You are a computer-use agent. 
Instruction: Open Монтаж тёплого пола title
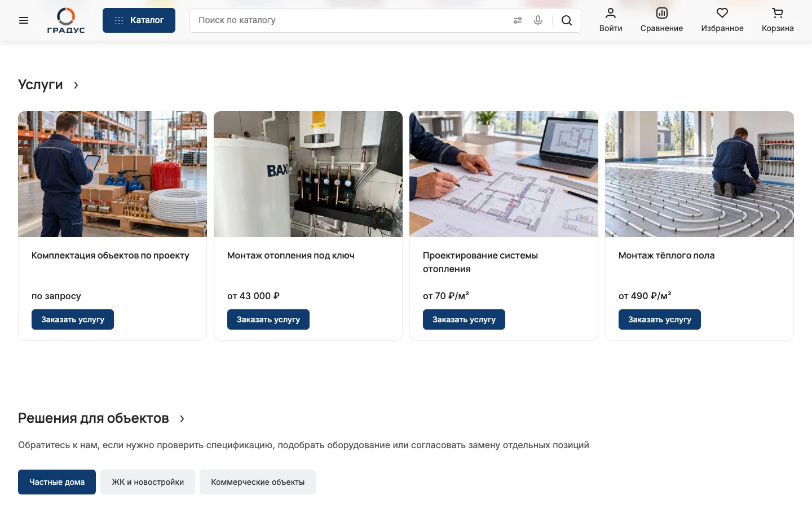667,256
